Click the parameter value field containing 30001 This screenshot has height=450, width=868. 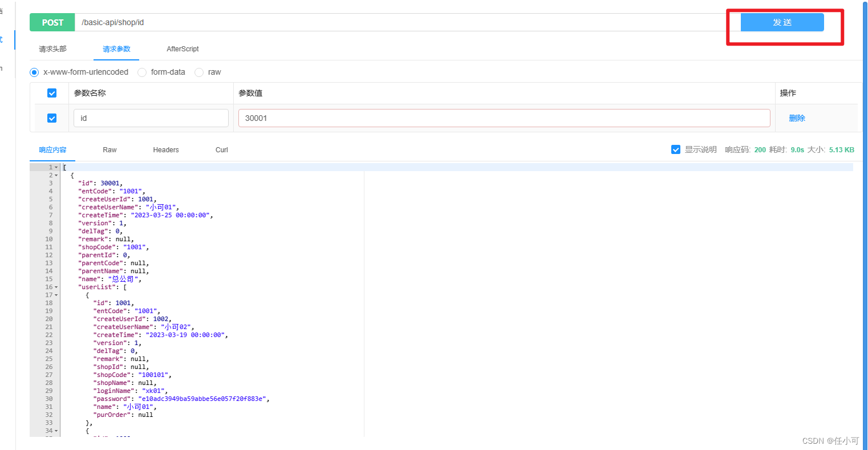[504, 118]
